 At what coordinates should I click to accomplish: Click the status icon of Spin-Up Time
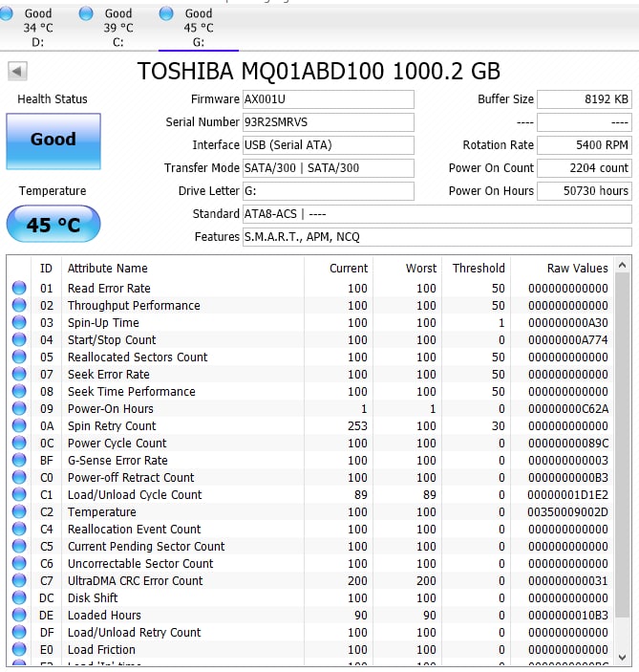[x=19, y=322]
